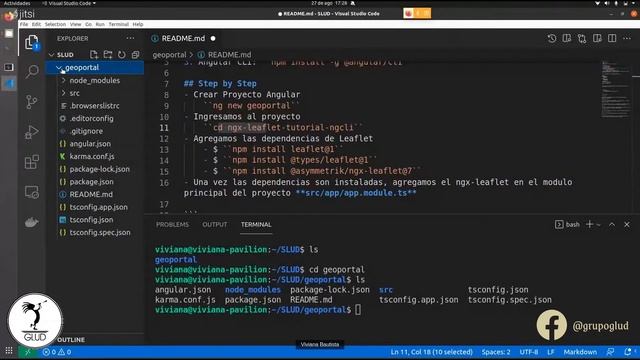Open Visual Studio Code app menu in top bar
This screenshot has width=640, height=360.
tap(69, 3)
